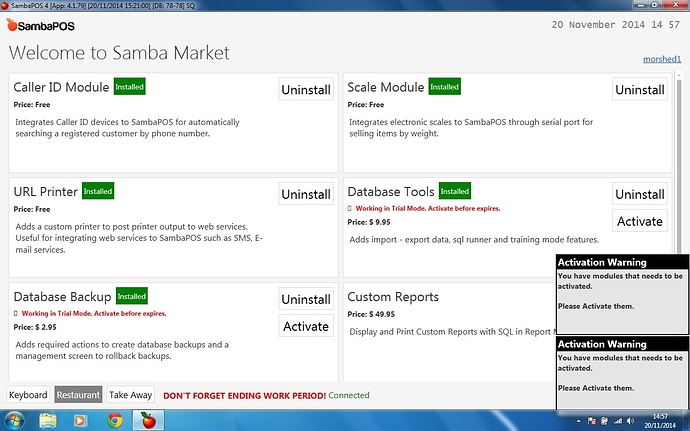This screenshot has width=690, height=431.
Task: Open the morshed1 user link
Action: 662,59
